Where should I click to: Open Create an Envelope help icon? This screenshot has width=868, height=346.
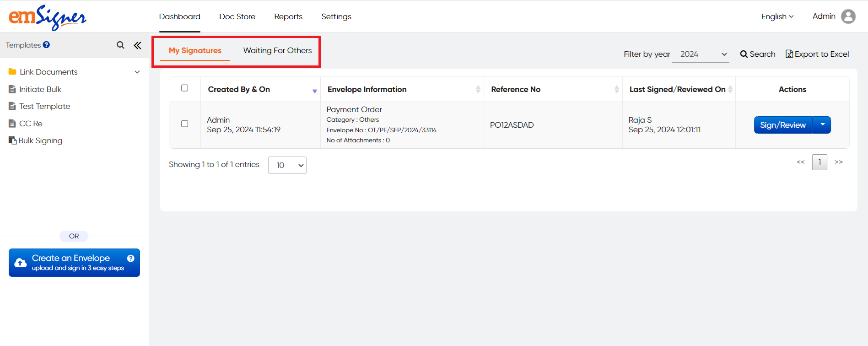pos(130,258)
